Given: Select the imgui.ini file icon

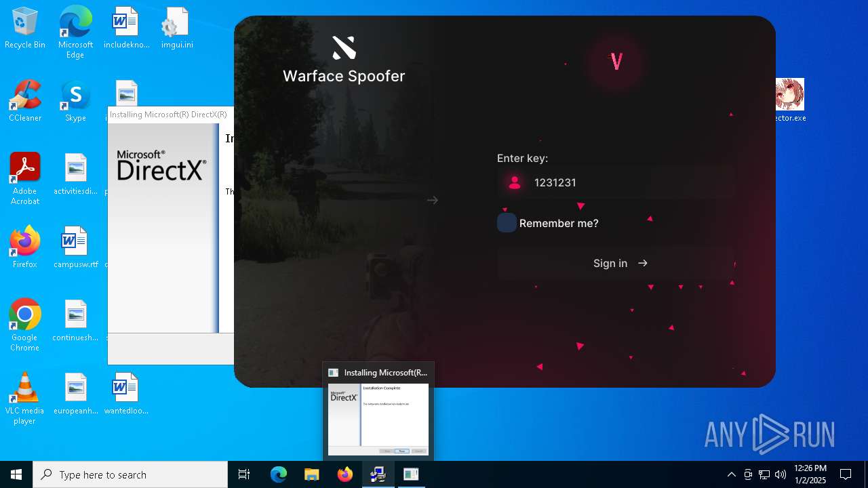Looking at the screenshot, I should (x=177, y=28).
